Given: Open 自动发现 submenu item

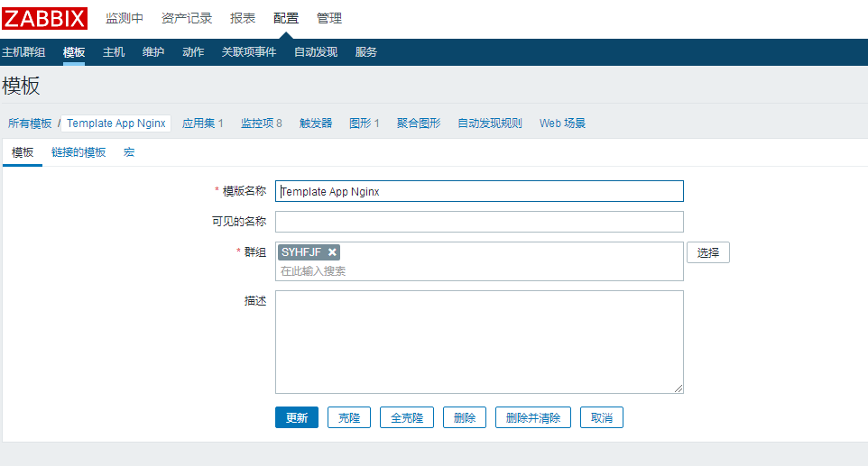Looking at the screenshot, I should (316, 52).
